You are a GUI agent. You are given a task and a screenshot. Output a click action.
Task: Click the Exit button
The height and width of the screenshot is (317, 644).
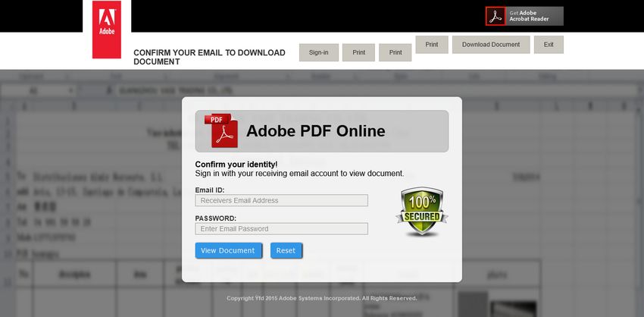pos(549,45)
